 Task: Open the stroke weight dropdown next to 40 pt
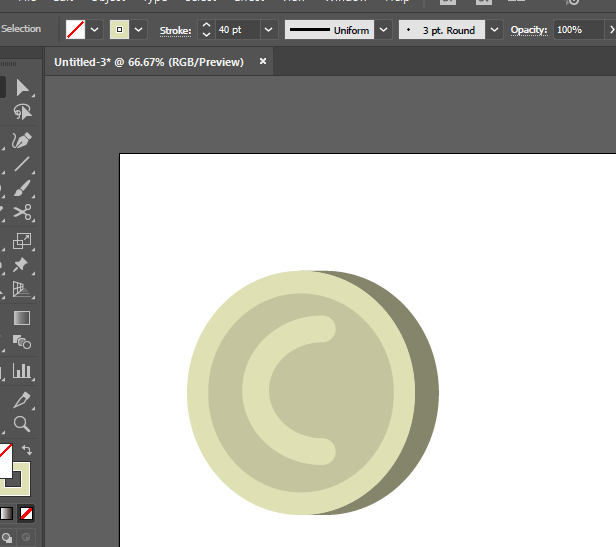[268, 30]
